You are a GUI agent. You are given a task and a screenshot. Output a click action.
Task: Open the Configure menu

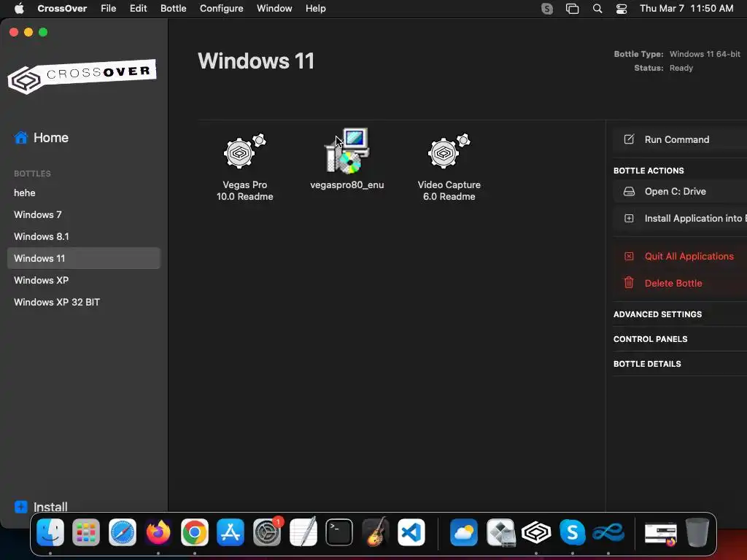222,9
